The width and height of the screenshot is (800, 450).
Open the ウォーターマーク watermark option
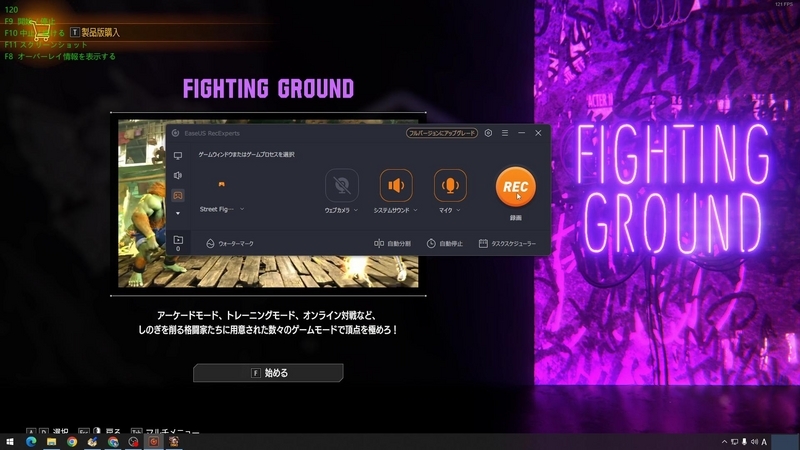(230, 244)
